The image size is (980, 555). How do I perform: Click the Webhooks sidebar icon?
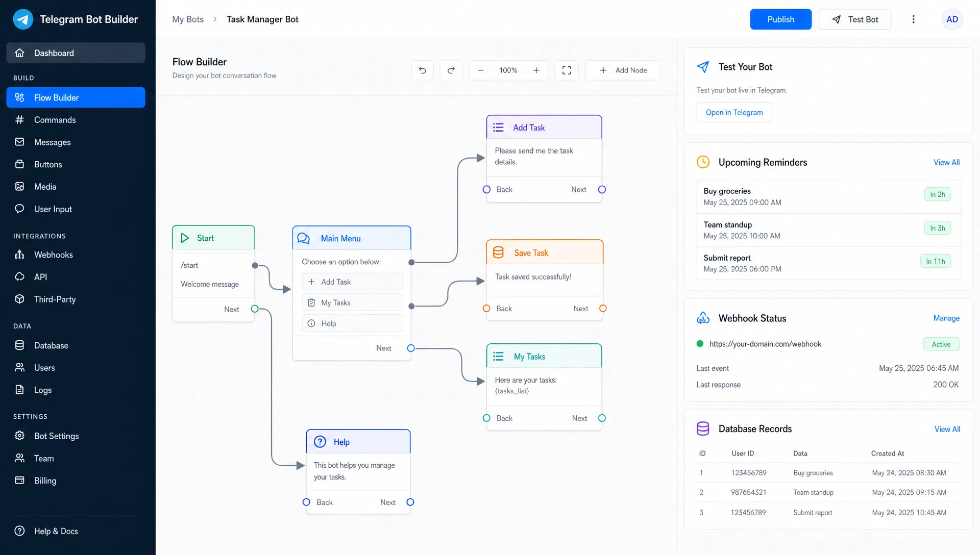(19, 255)
